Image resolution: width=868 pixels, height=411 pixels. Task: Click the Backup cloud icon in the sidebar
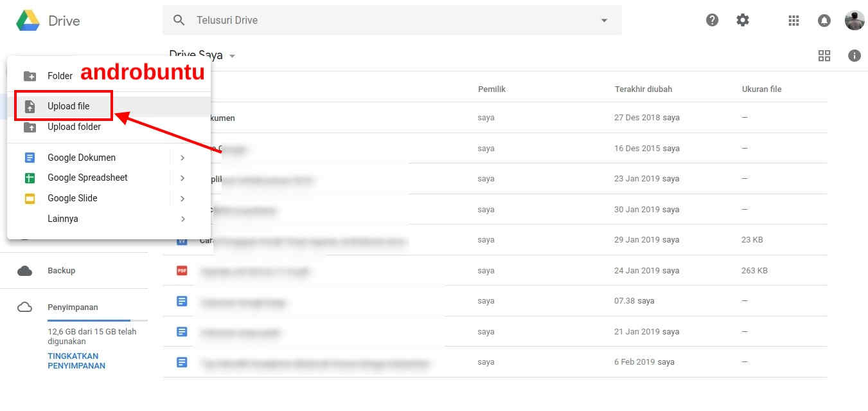click(x=24, y=270)
